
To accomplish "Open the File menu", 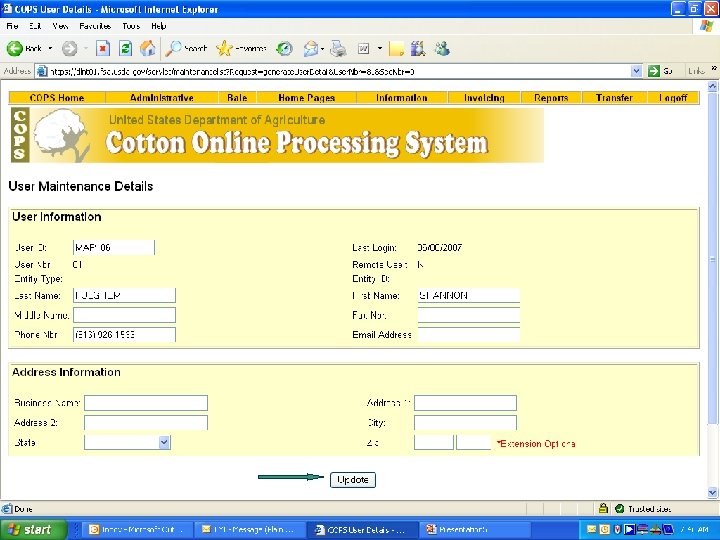I will 12,26.
